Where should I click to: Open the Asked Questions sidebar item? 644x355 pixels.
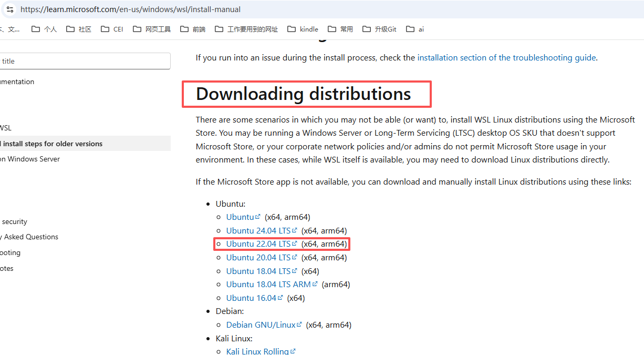coord(29,237)
